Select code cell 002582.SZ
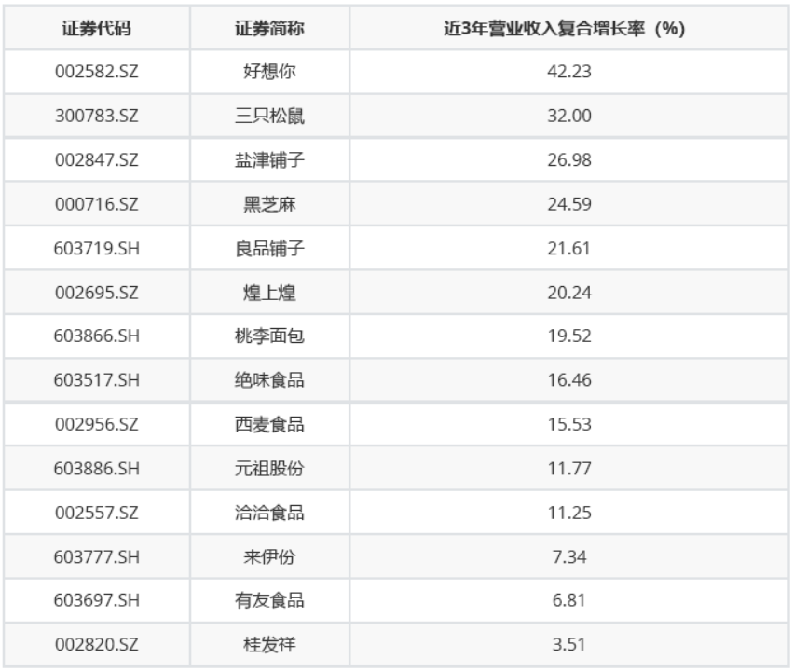This screenshot has height=672, width=794. 97,72
